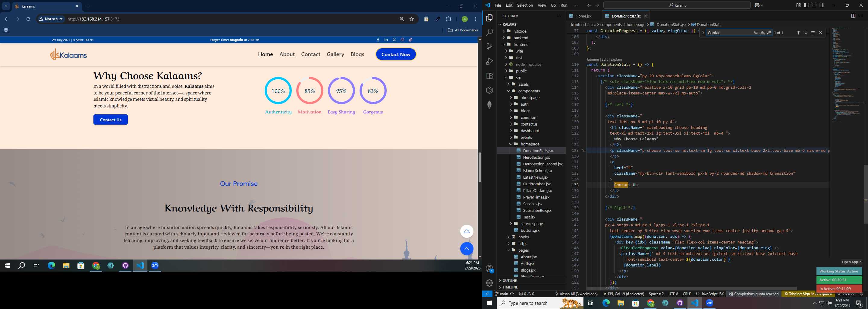Screen dimensions: 868x309
Task: Open the Manage gear icon in VS Code
Action: click(489, 283)
